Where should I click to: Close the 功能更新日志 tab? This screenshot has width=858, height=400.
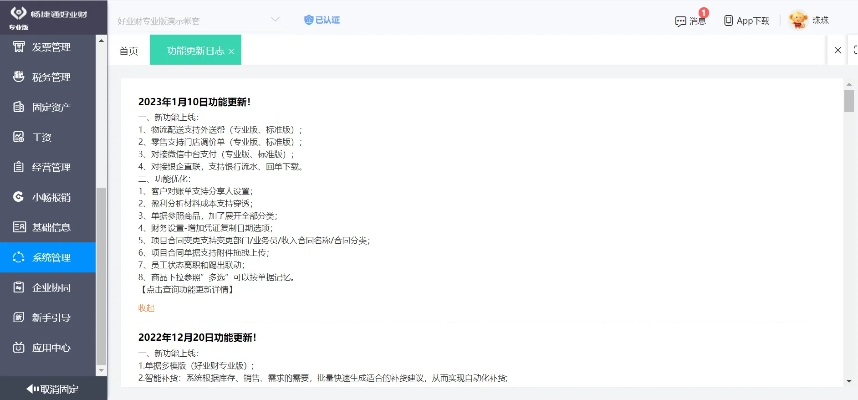232,51
